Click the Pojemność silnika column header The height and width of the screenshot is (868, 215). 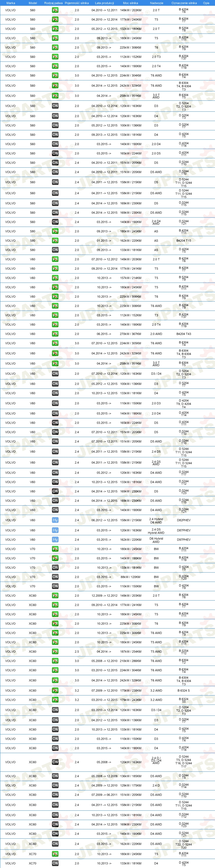[x=77, y=3]
